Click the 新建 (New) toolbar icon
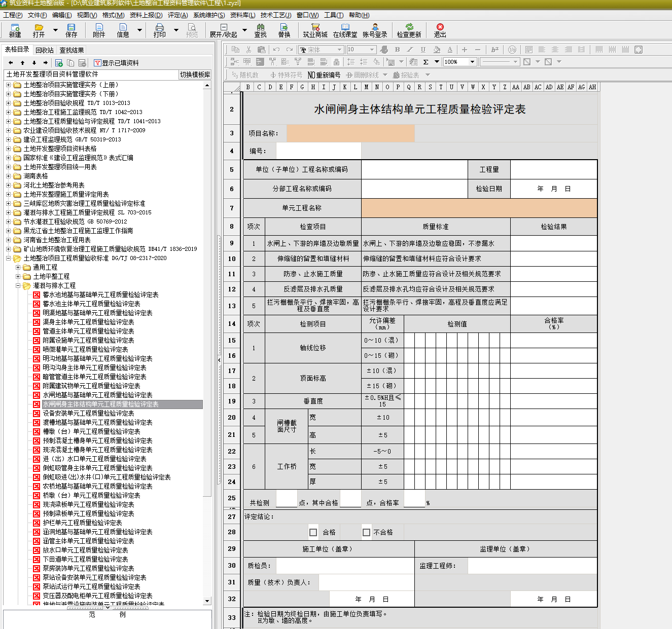672x629 pixels. click(x=15, y=30)
